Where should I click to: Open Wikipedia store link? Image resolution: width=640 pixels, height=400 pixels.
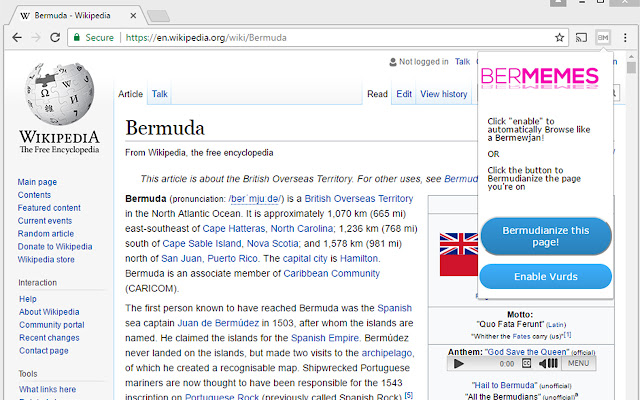point(46,260)
